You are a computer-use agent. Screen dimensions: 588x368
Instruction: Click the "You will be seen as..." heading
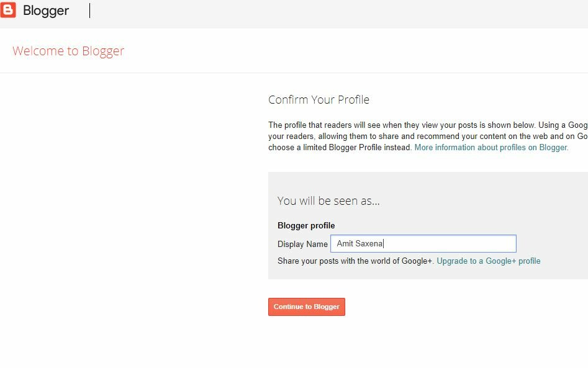tap(328, 201)
